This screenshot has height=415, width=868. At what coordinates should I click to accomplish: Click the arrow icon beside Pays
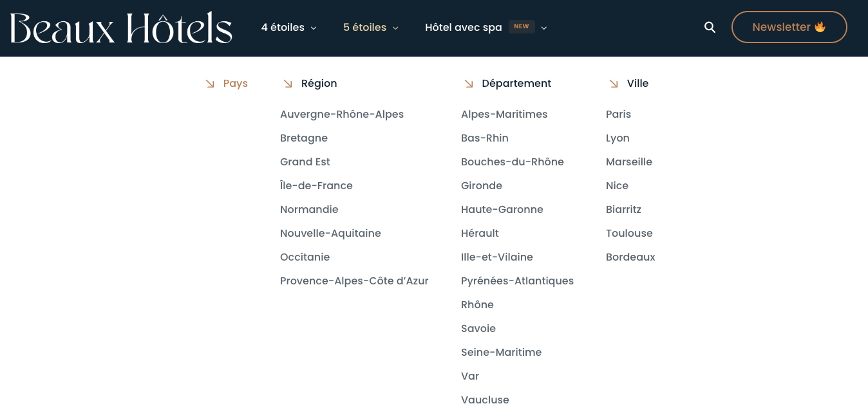pyautogui.click(x=210, y=84)
